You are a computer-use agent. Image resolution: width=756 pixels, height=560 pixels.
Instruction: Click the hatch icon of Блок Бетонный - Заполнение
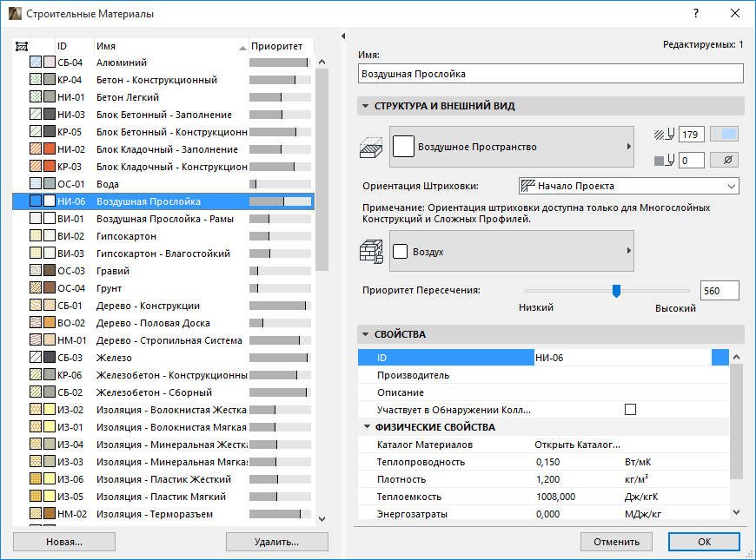pos(36,115)
